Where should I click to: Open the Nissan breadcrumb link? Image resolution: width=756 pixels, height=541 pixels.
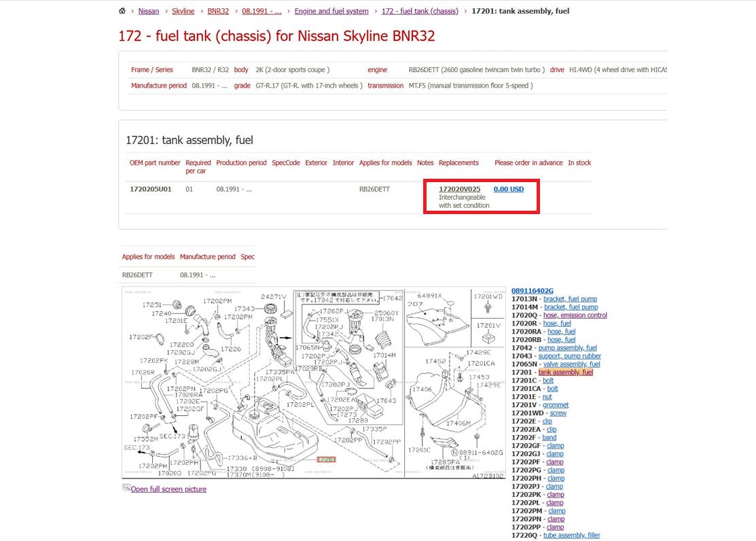(x=149, y=11)
